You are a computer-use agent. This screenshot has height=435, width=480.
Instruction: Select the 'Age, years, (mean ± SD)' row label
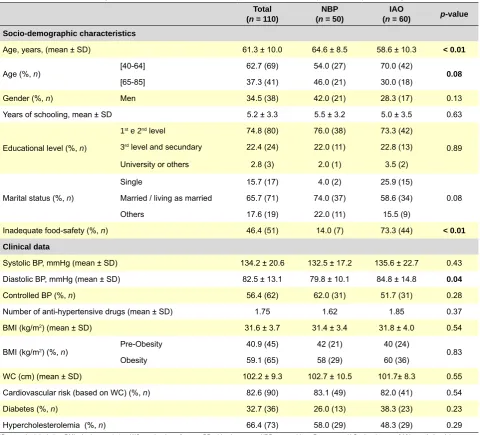coord(47,50)
